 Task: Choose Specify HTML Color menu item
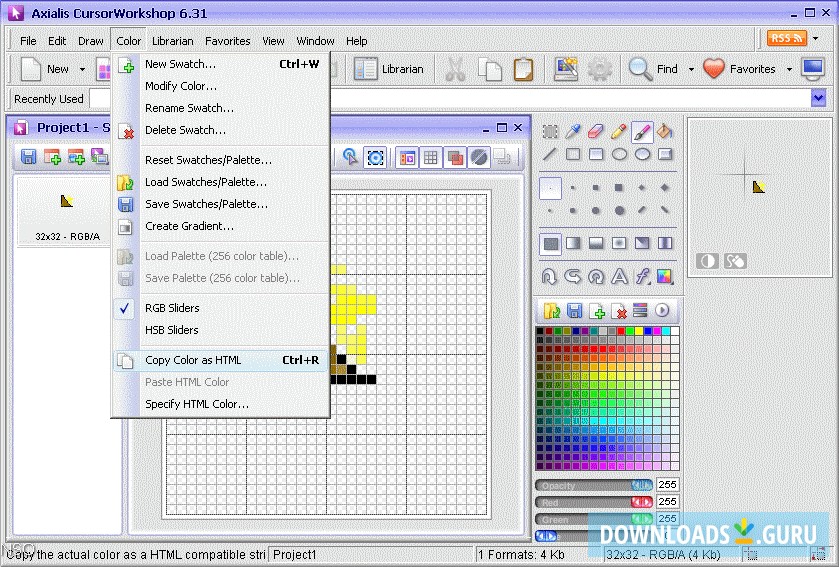(x=219, y=404)
